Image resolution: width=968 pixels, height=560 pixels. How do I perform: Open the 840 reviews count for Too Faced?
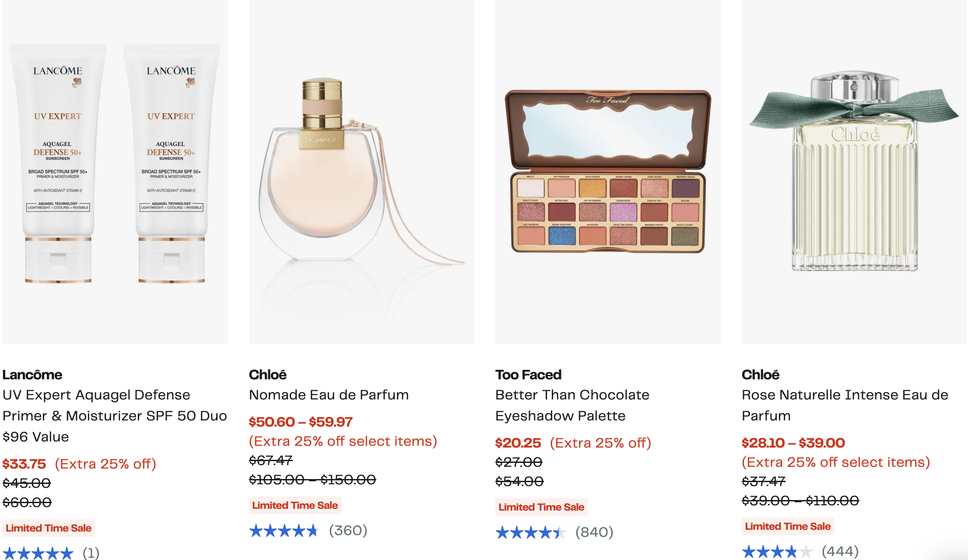594,532
